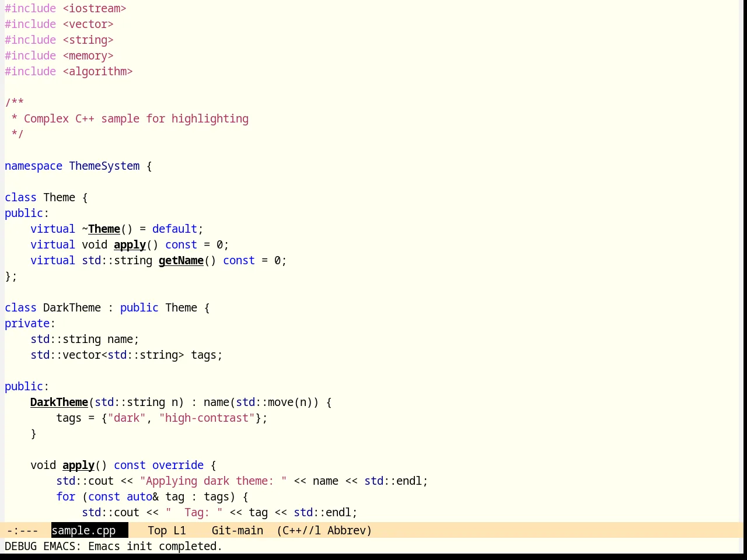Image resolution: width=747 pixels, height=560 pixels.
Task: Click the 'private' access specifier
Action: (27, 323)
